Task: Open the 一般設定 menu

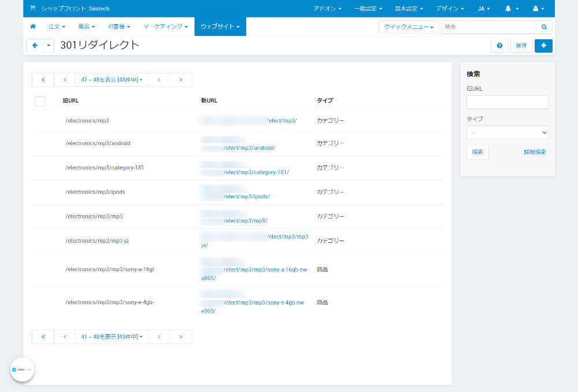Action: pyautogui.click(x=368, y=9)
